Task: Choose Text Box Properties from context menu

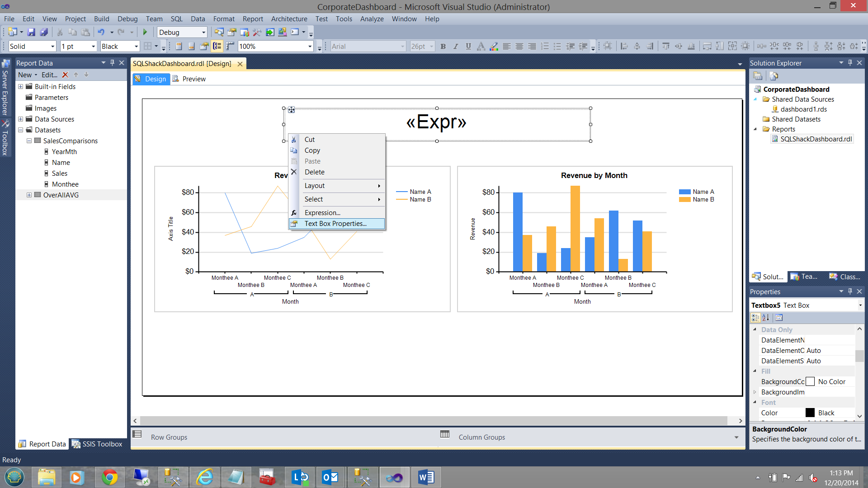Action: [x=335, y=224]
